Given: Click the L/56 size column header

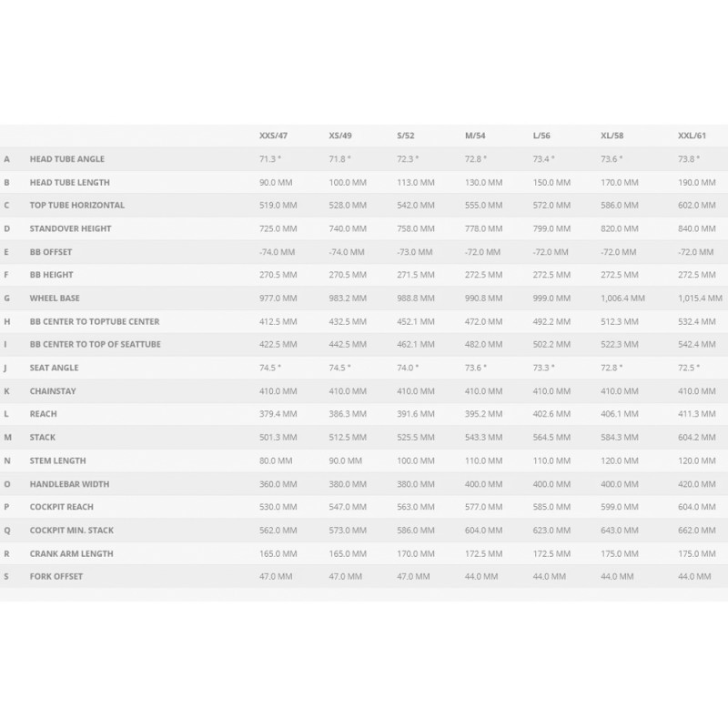Looking at the screenshot, I should pyautogui.click(x=541, y=136).
